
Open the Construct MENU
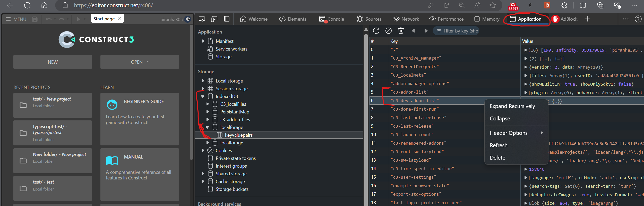coord(16,19)
